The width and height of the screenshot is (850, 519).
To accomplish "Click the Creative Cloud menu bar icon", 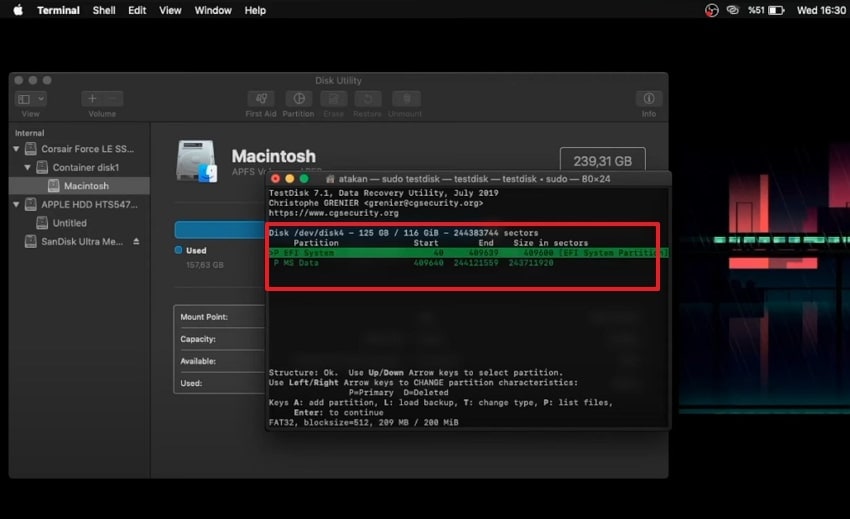I will point(732,10).
